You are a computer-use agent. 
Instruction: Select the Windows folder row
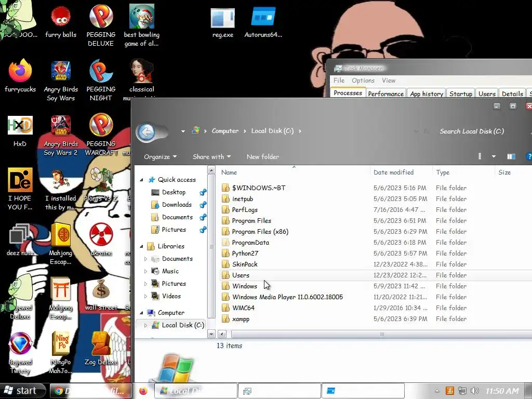point(375,286)
